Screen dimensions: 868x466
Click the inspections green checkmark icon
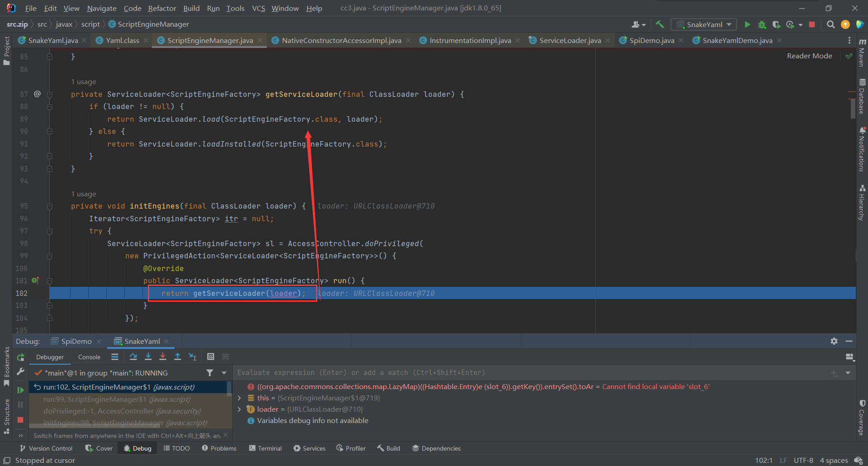(849, 56)
